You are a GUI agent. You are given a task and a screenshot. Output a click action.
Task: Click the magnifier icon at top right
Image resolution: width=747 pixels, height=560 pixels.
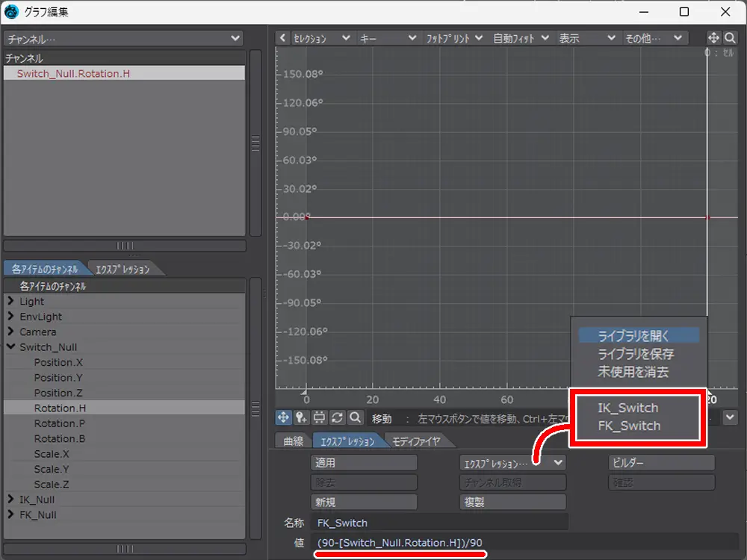tap(731, 38)
